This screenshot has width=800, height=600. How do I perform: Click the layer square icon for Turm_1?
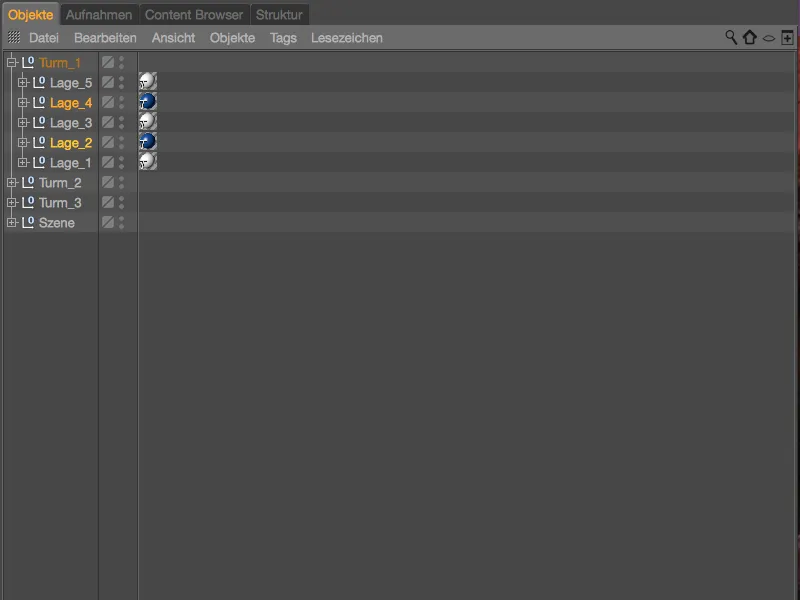click(x=108, y=62)
